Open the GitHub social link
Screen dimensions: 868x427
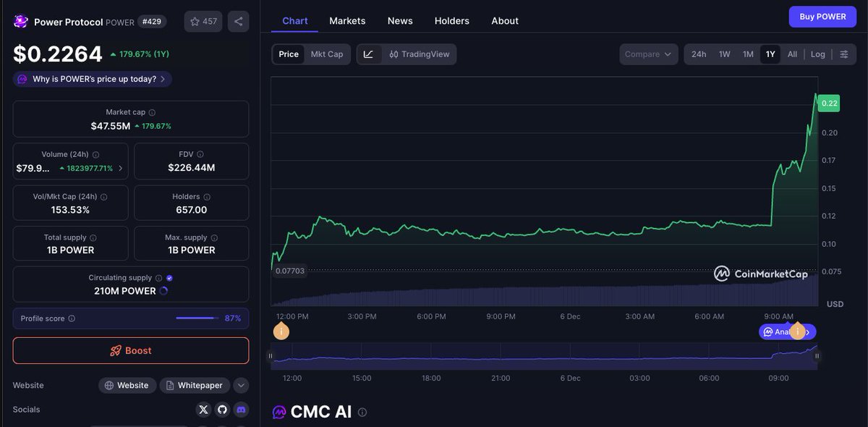[222, 410]
